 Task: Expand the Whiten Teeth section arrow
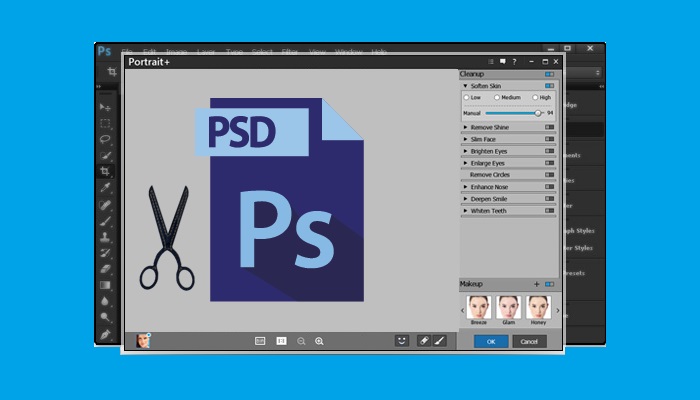point(465,210)
